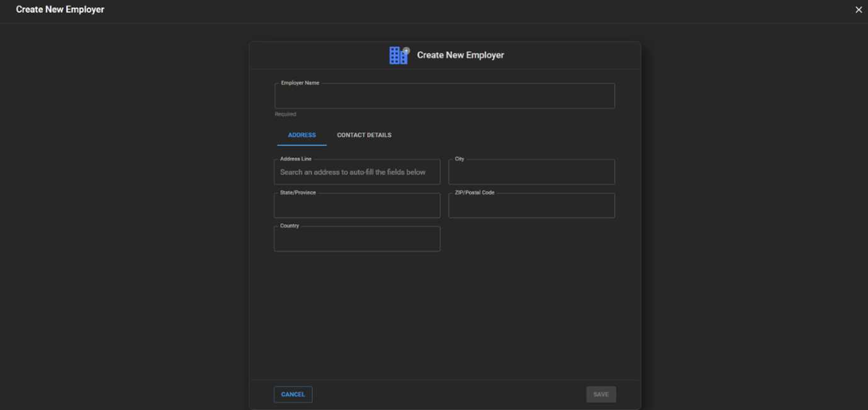Close the Create New Employer window
The image size is (868, 410).
[x=858, y=9]
